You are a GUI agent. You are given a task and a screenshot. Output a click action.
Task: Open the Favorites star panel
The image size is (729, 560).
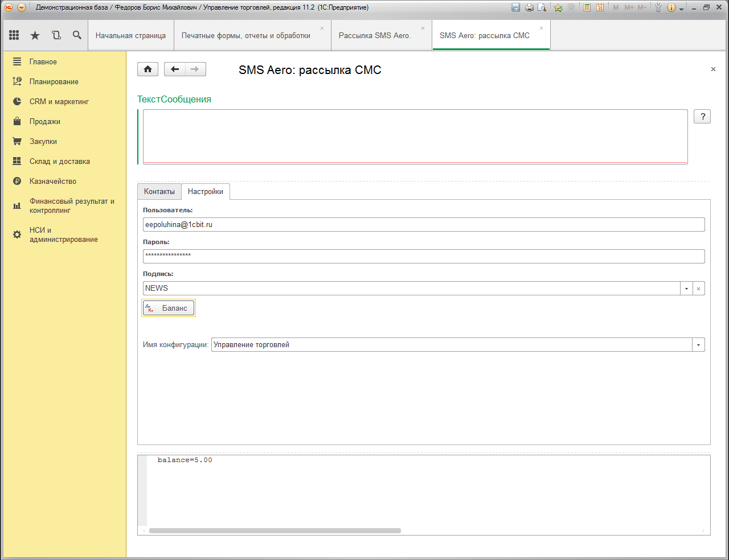[35, 35]
